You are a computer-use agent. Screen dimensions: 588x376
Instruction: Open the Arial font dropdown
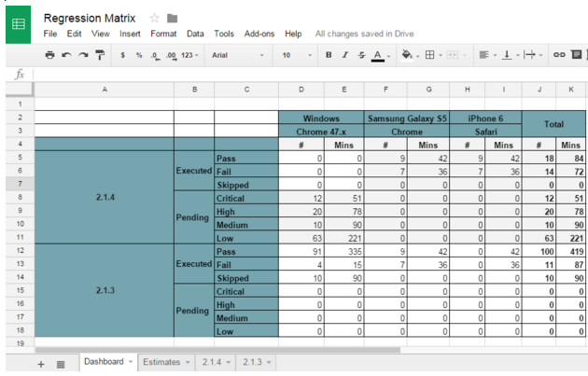(x=238, y=55)
